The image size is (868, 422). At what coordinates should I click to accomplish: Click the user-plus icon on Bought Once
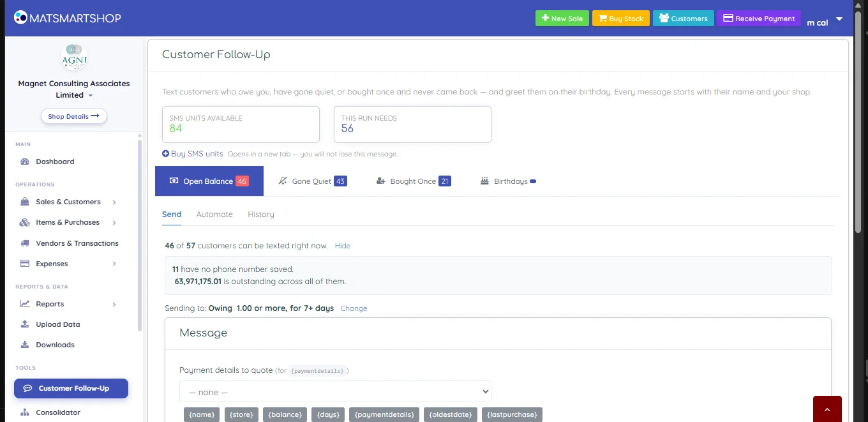381,181
